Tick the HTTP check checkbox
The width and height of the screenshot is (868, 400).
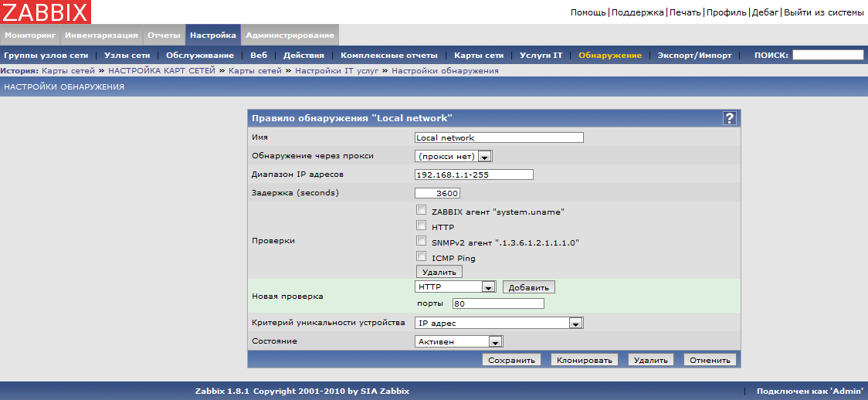tap(422, 225)
